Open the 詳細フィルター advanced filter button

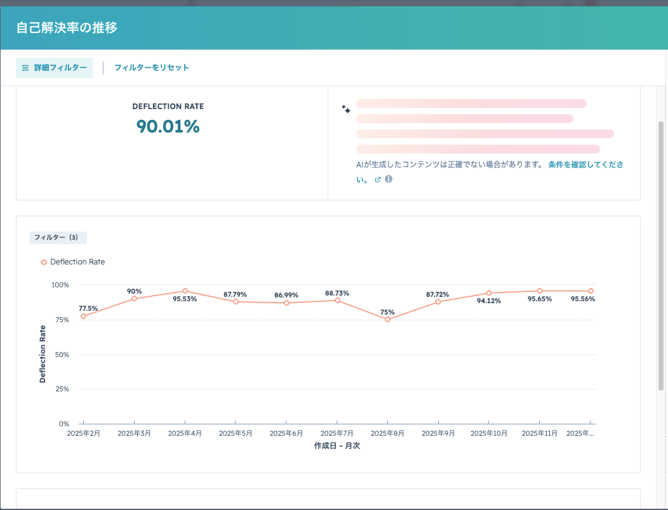[54, 68]
